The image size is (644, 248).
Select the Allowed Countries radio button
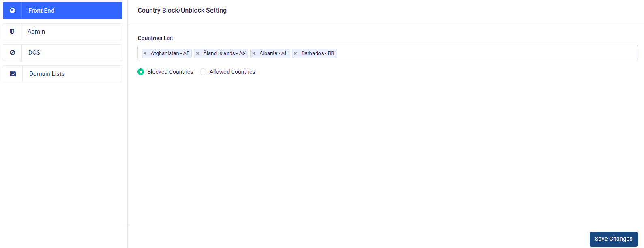203,72
